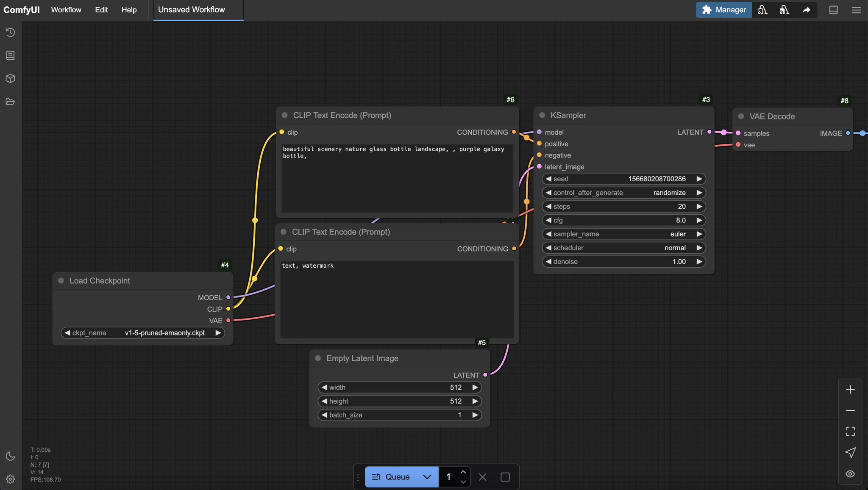Click the second free memory icon beside Manager
The image size is (868, 490).
click(785, 10)
